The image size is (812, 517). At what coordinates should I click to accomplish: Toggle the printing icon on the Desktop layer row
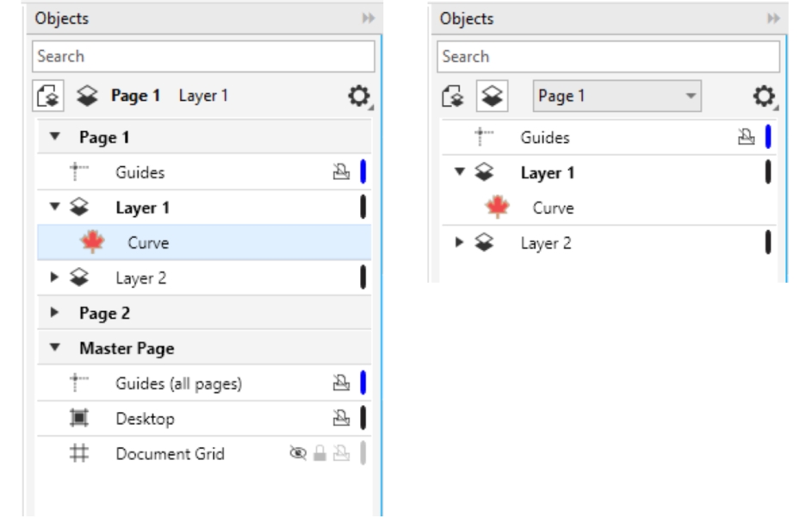[x=341, y=419]
